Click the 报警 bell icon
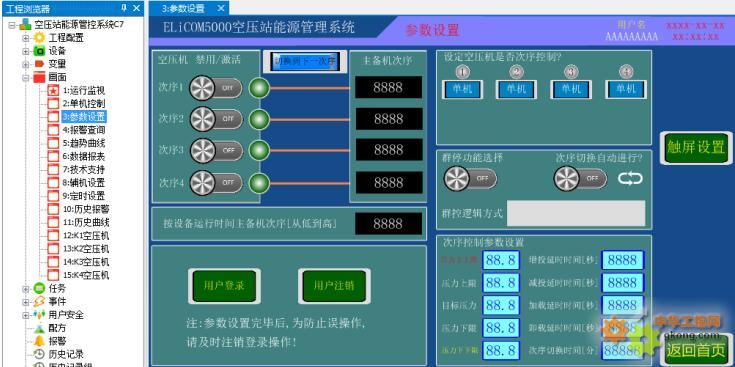 click(40, 341)
